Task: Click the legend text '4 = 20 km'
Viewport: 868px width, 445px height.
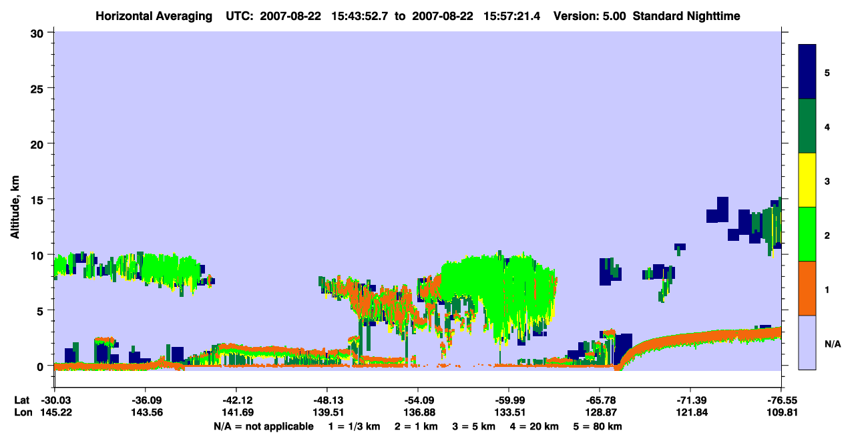Action: [534, 426]
